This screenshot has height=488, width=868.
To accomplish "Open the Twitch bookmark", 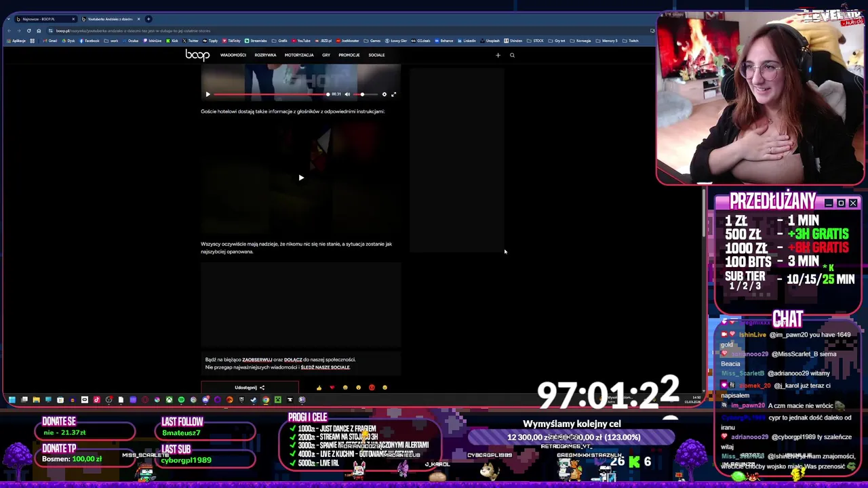I will pos(631,41).
